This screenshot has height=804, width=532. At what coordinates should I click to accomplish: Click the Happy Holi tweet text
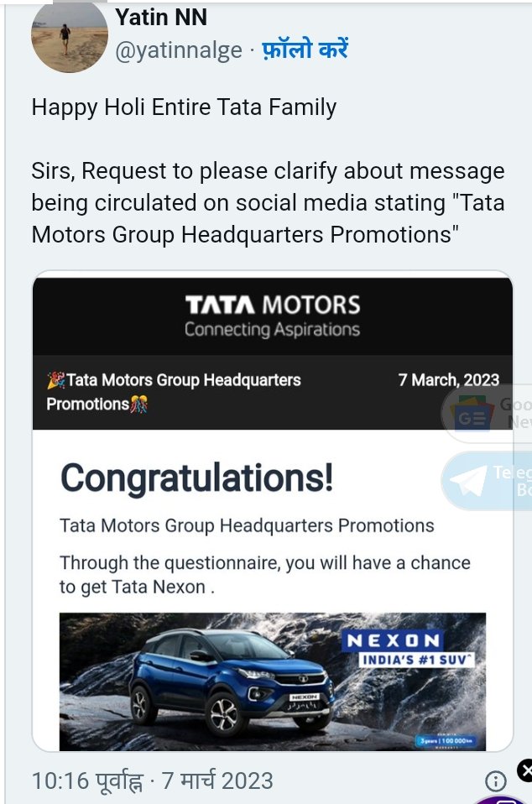pyautogui.click(x=184, y=107)
